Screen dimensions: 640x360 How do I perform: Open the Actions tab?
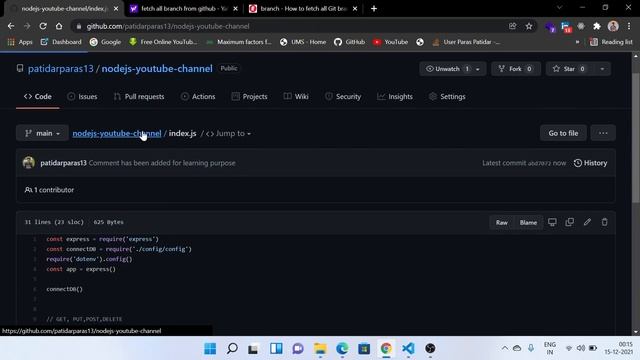pos(198,97)
